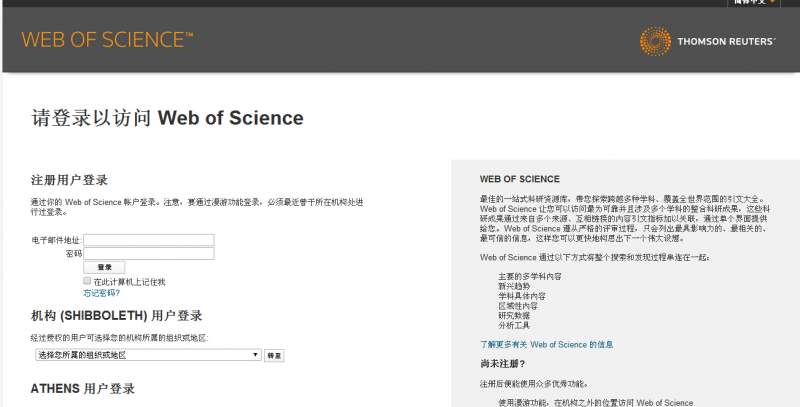Expand the 选择您所属的组织或地区 dropdown

pyautogui.click(x=148, y=355)
